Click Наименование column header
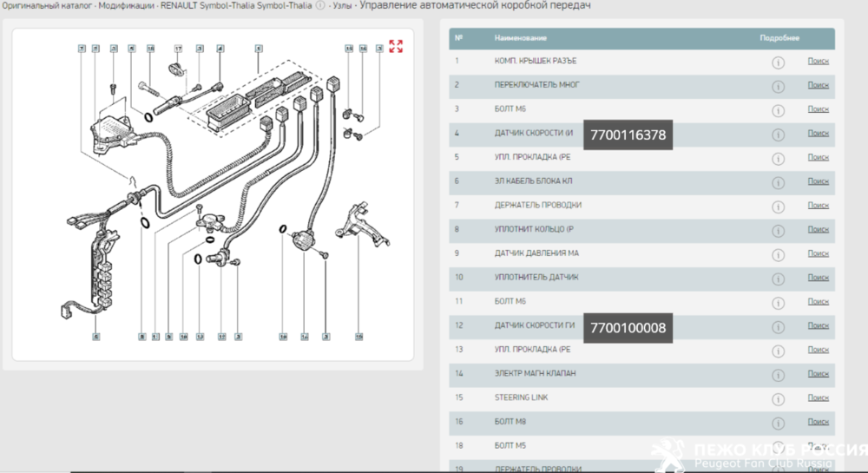Image resolution: width=868 pixels, height=473 pixels. pyautogui.click(x=520, y=38)
